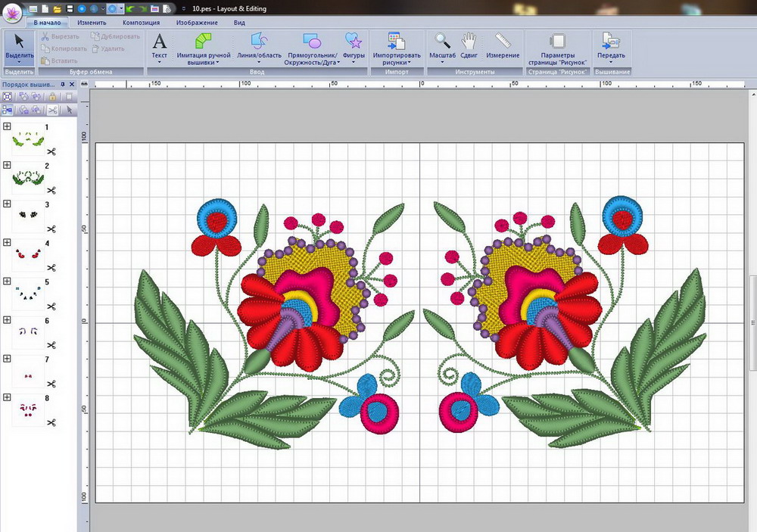Click the select-all frame icon in sewing order panel
The width and height of the screenshot is (757, 532).
[x=7, y=97]
